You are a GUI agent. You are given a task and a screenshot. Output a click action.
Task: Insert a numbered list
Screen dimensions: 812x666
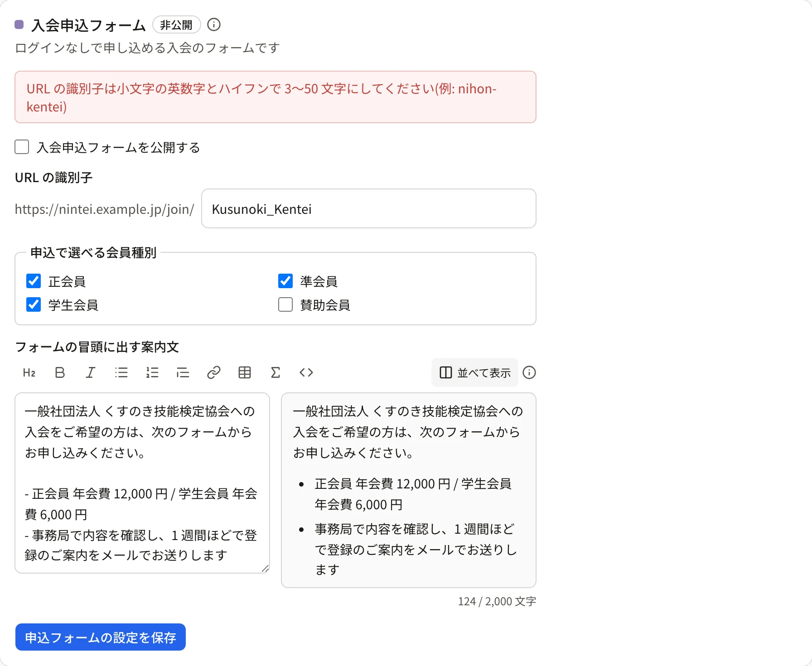coord(152,372)
